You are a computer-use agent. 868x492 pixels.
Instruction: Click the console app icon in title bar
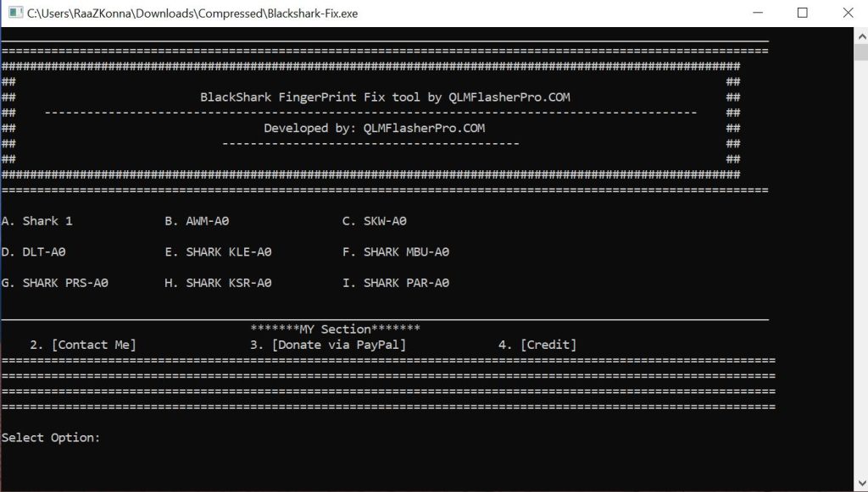[x=15, y=13]
